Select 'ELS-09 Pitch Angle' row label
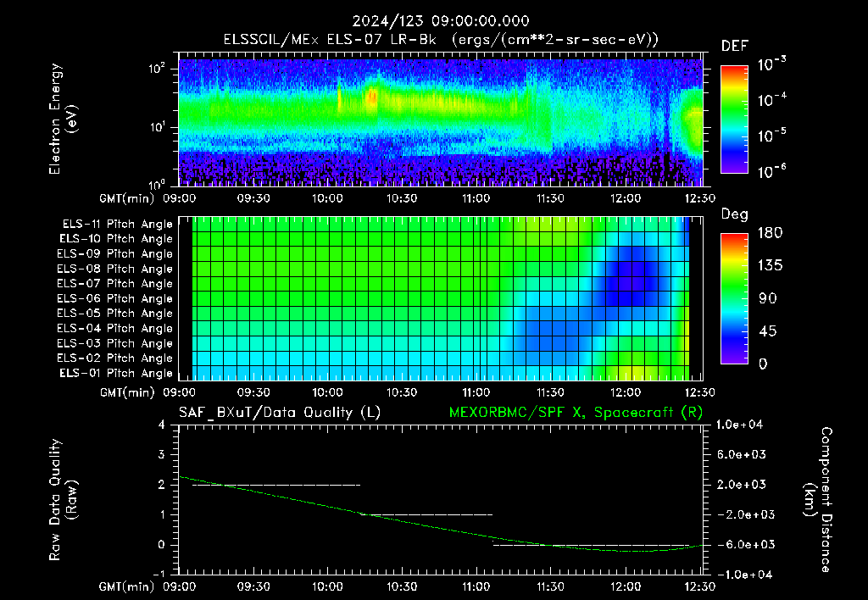 point(115,254)
